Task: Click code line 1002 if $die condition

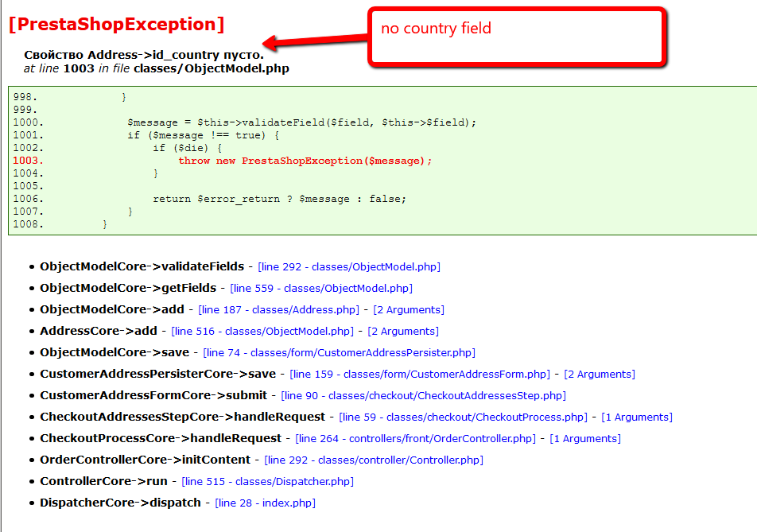Action: pyautogui.click(x=188, y=148)
